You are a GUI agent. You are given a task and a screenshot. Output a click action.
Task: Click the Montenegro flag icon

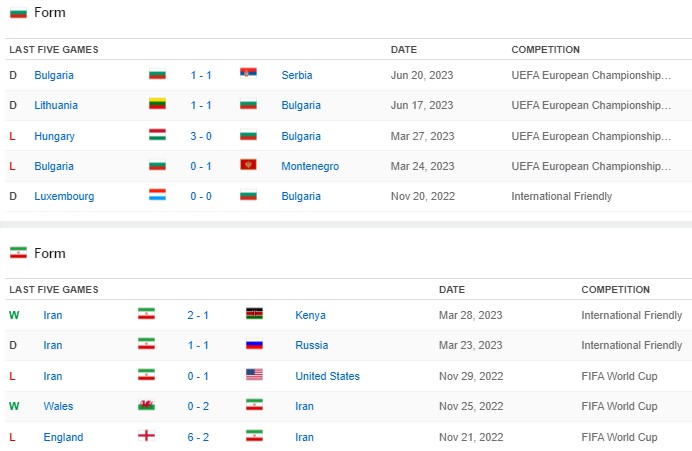tap(248, 164)
